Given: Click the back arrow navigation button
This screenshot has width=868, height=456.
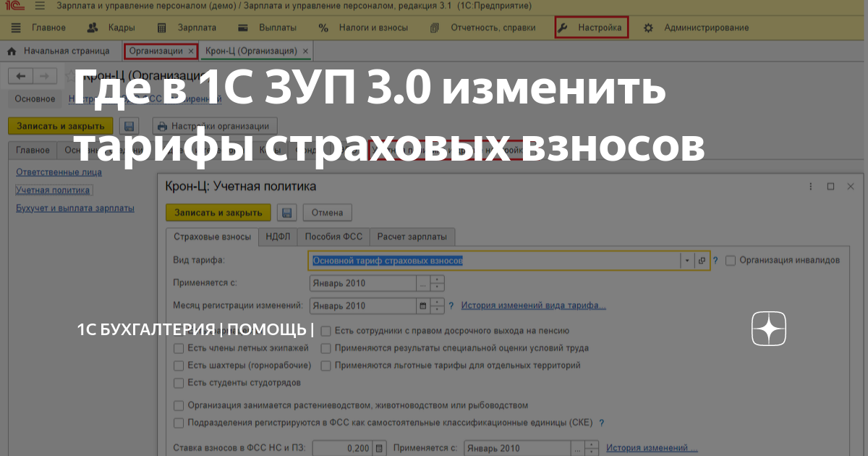Looking at the screenshot, I should (x=20, y=76).
